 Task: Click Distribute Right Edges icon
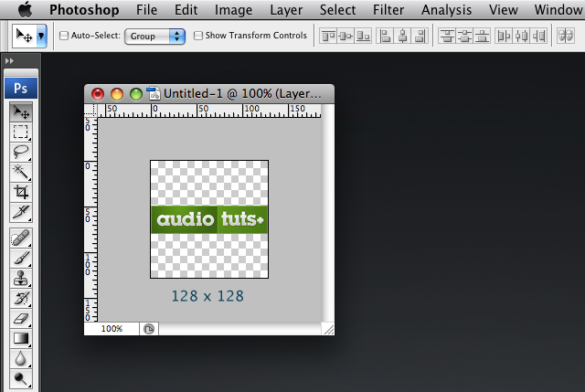pos(539,37)
